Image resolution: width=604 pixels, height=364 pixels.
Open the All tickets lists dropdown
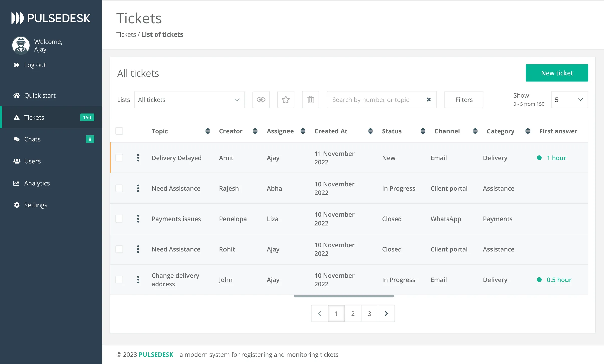point(189,99)
